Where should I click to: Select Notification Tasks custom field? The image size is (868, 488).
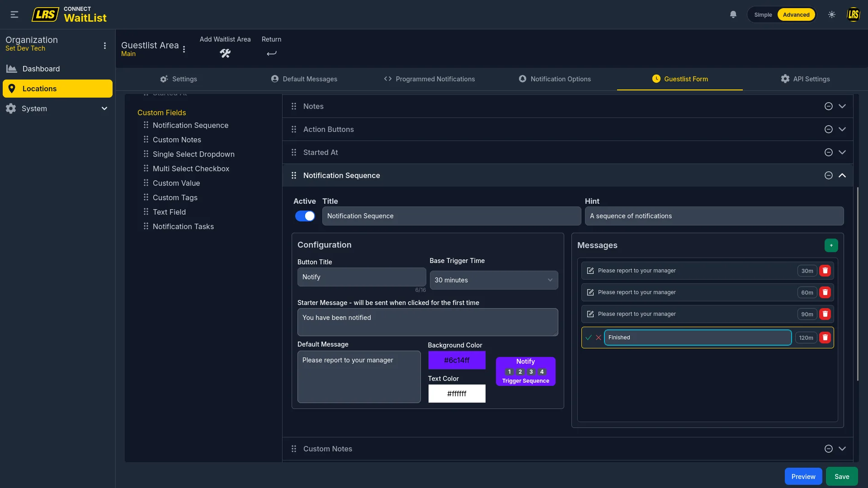tap(183, 226)
